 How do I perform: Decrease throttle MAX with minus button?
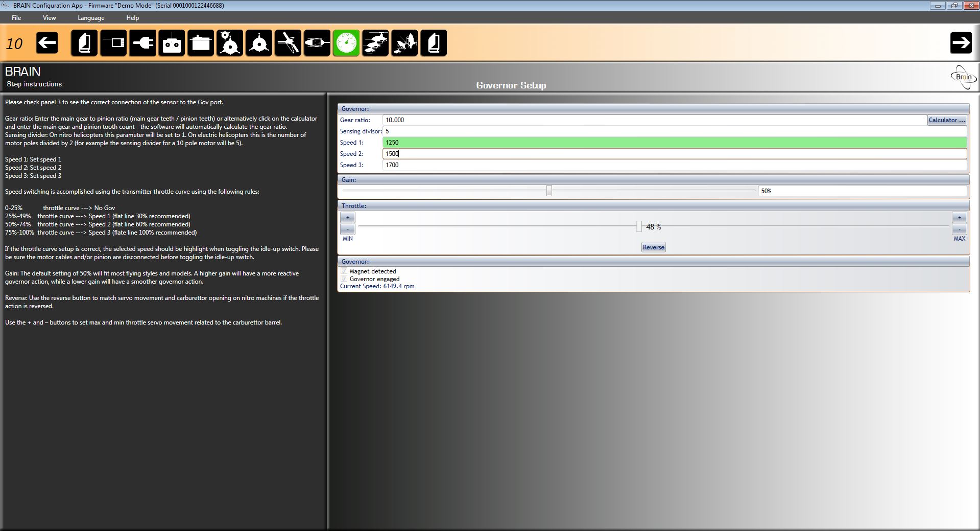point(959,229)
